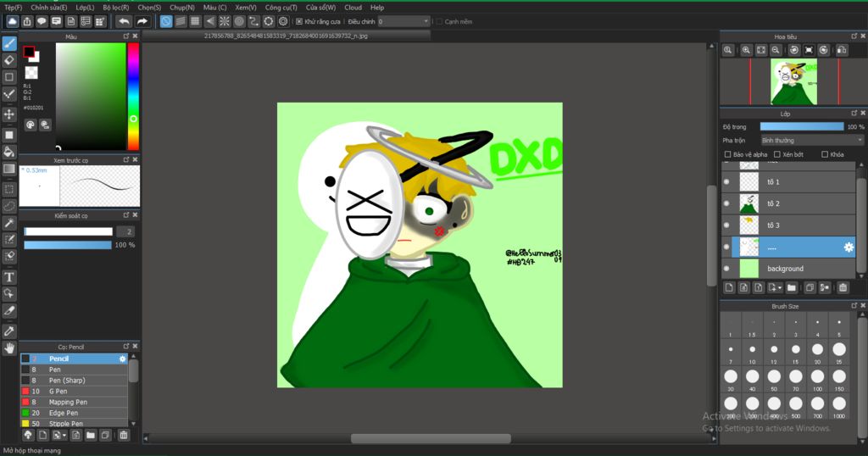Screen dimensions: 868x456
Task: Check the Khóa lock option
Action: coord(825,154)
